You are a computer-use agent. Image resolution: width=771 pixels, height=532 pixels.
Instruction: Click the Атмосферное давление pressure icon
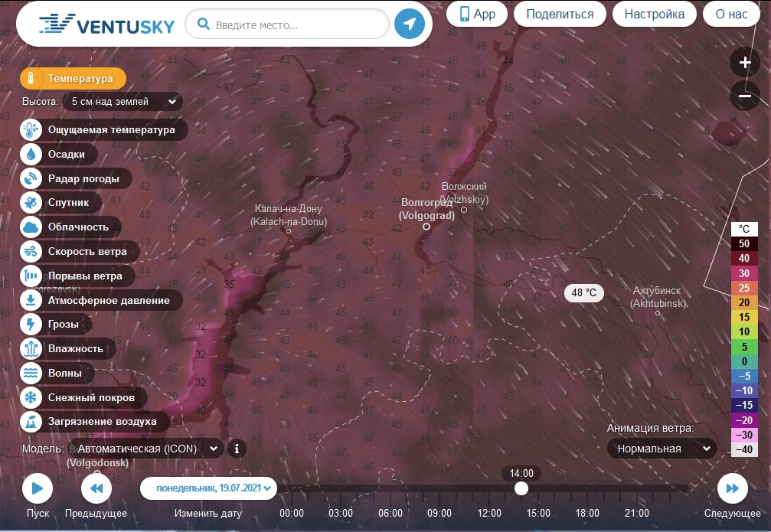tap(31, 300)
